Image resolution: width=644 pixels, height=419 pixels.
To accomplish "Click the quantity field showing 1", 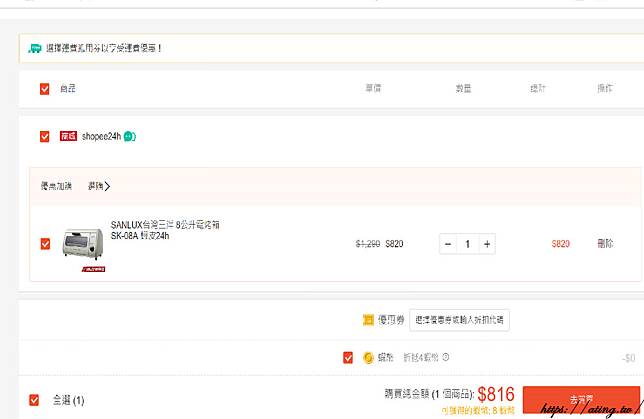I will coord(468,244).
